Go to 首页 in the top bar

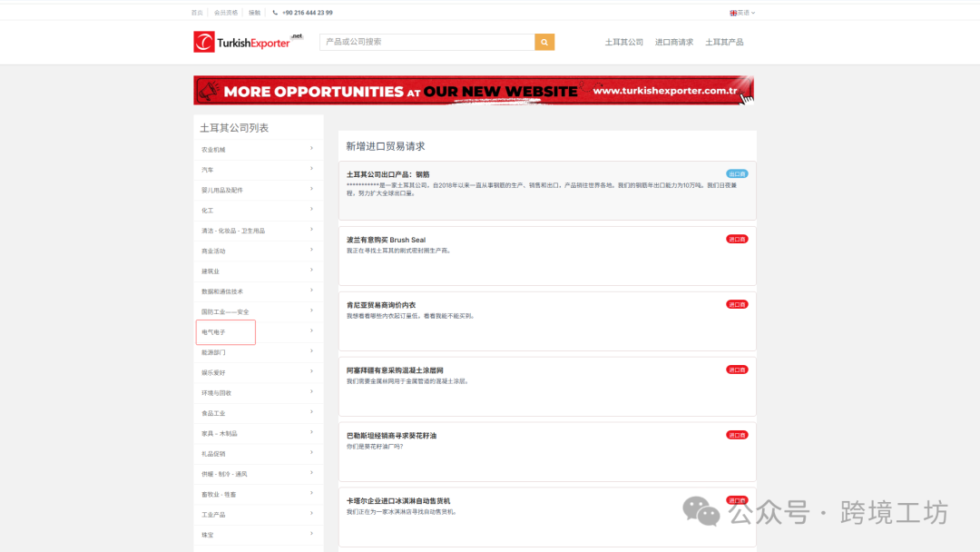pos(197,13)
